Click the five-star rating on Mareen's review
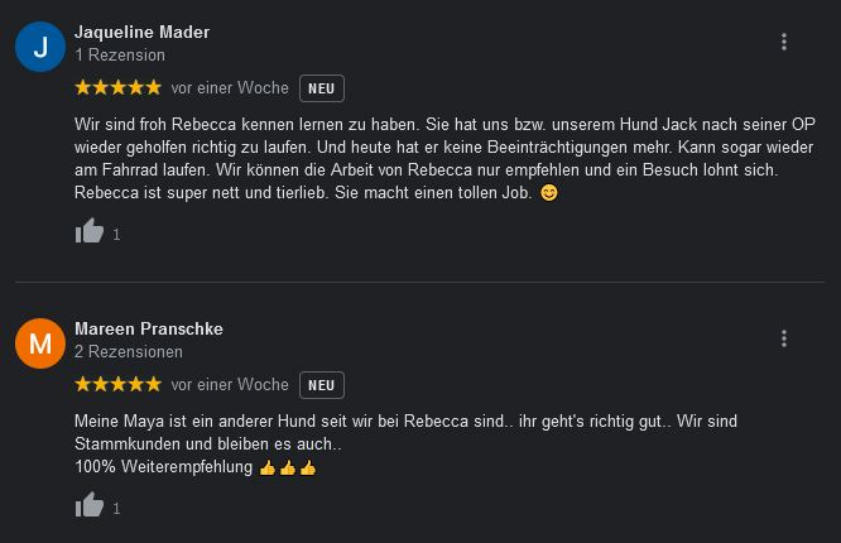Viewport: 841px width, 543px height. tap(118, 385)
